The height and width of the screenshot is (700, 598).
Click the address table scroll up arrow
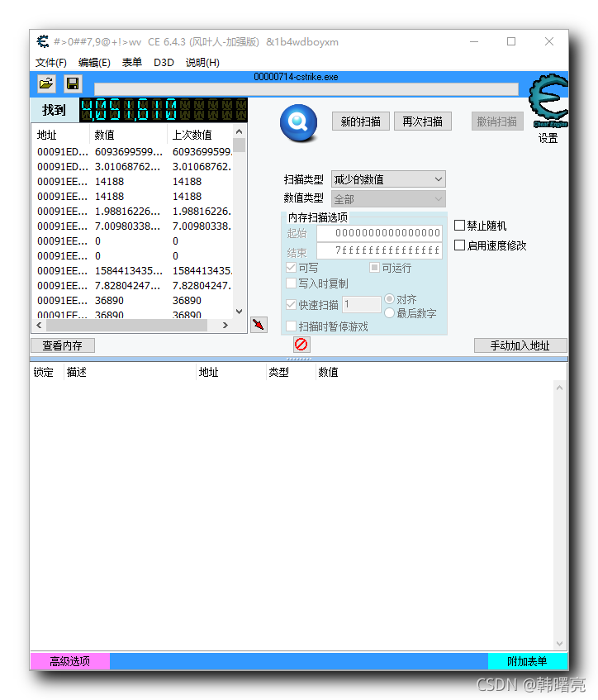[x=560, y=388]
